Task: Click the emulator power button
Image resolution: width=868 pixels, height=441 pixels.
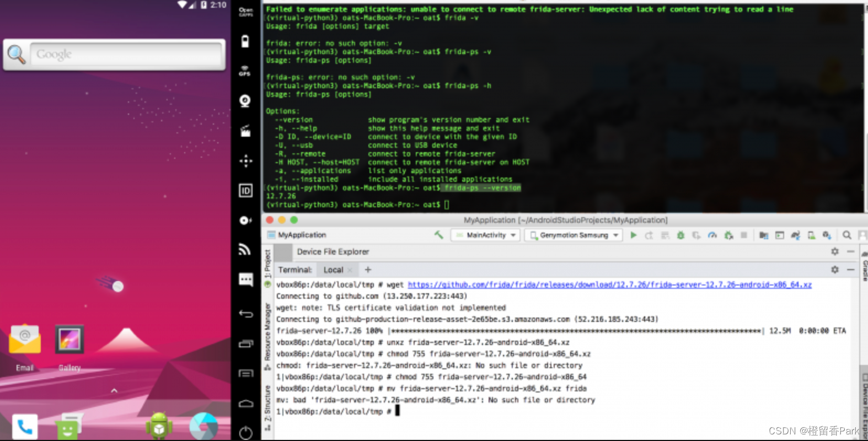Action: (245, 433)
